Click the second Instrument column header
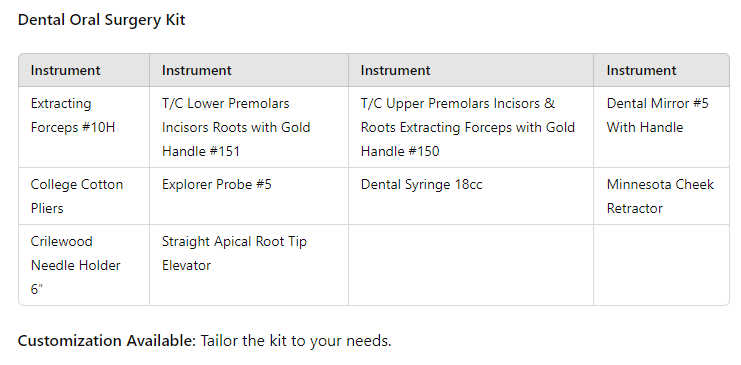Image resolution: width=741 pixels, height=365 pixels. pos(249,70)
